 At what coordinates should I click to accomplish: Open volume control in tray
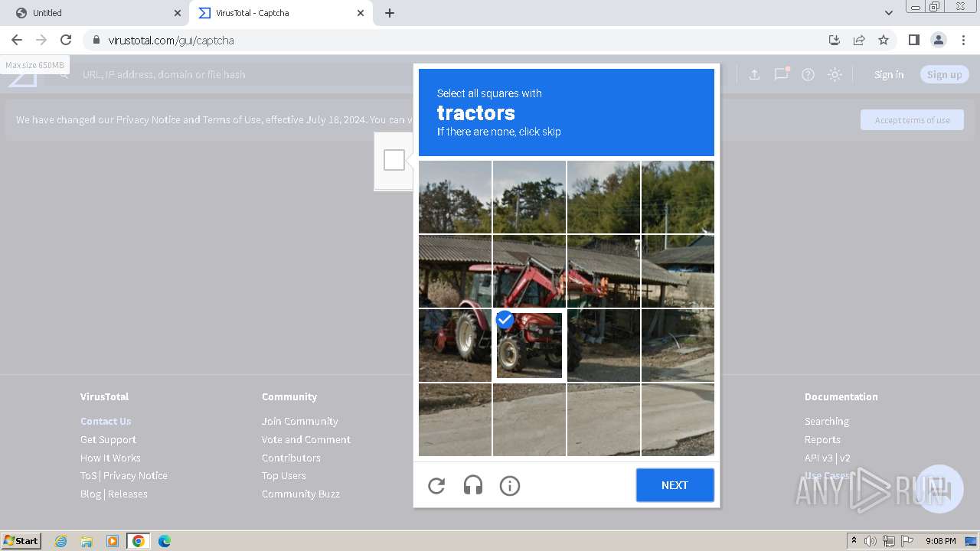coord(871,541)
